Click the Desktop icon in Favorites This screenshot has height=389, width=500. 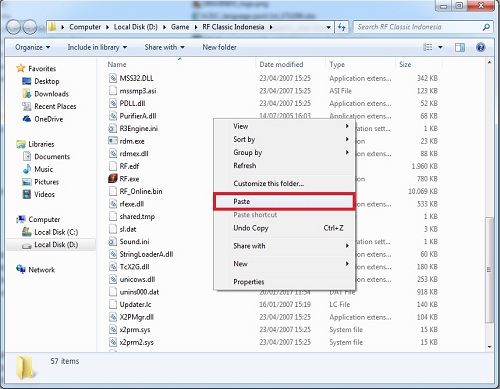[x=27, y=81]
